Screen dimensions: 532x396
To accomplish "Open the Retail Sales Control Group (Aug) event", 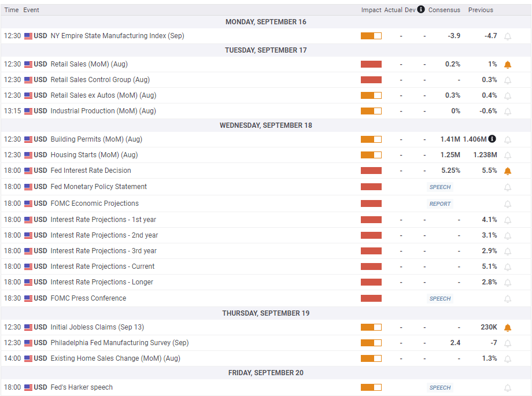I will 100,80.
